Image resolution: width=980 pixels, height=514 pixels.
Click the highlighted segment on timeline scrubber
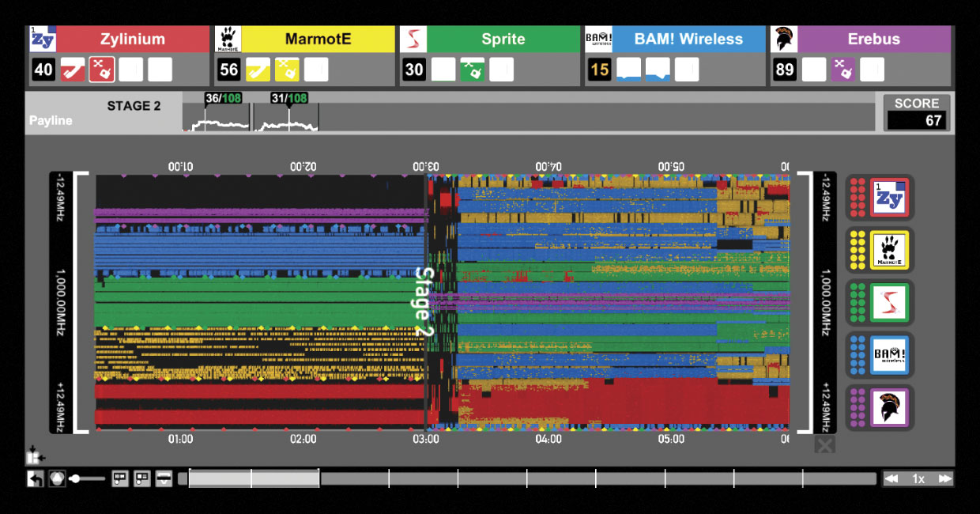coord(254,478)
